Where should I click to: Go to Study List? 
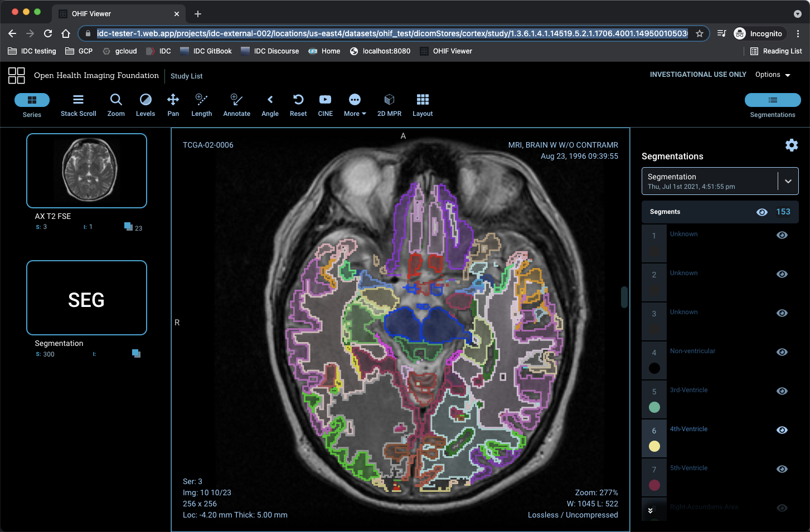click(x=186, y=76)
